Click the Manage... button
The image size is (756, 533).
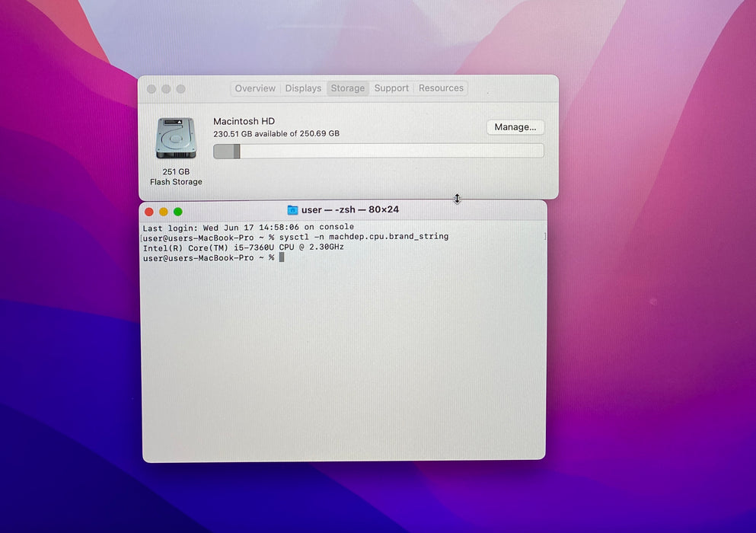[x=515, y=127]
